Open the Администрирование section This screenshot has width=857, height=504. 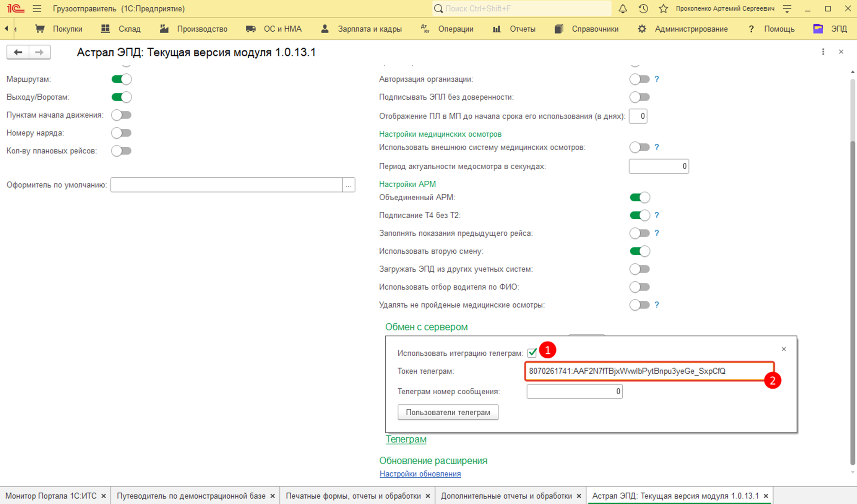[x=691, y=29]
